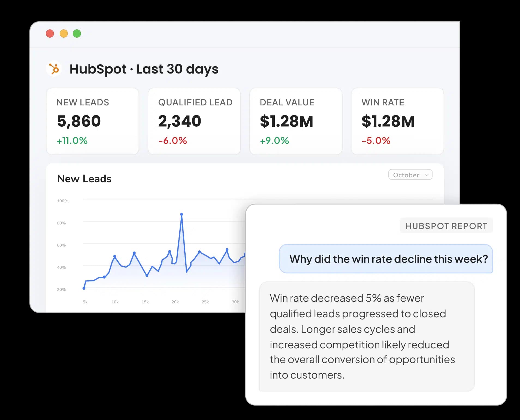Image resolution: width=520 pixels, height=420 pixels.
Task: Click the 20k x-axis label
Action: (x=175, y=302)
